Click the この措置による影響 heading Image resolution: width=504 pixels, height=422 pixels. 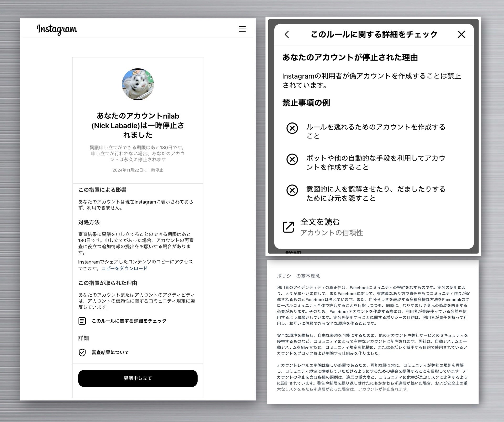tap(102, 190)
